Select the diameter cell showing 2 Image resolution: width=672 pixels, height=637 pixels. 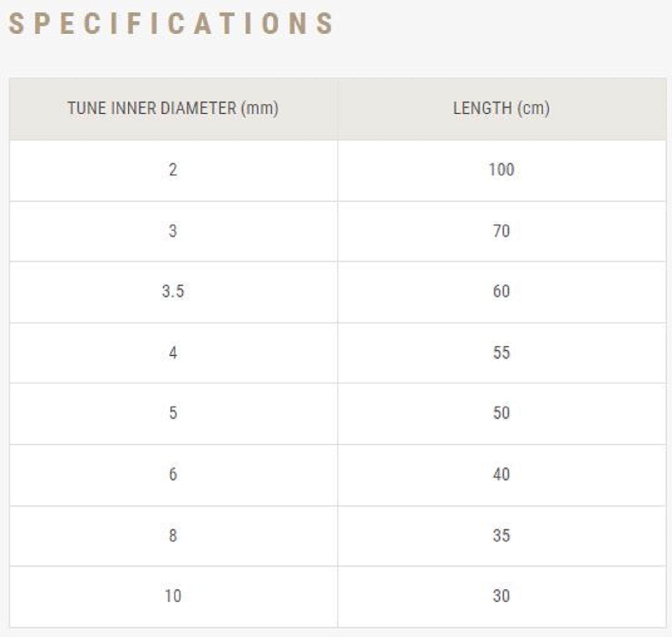[x=173, y=170]
